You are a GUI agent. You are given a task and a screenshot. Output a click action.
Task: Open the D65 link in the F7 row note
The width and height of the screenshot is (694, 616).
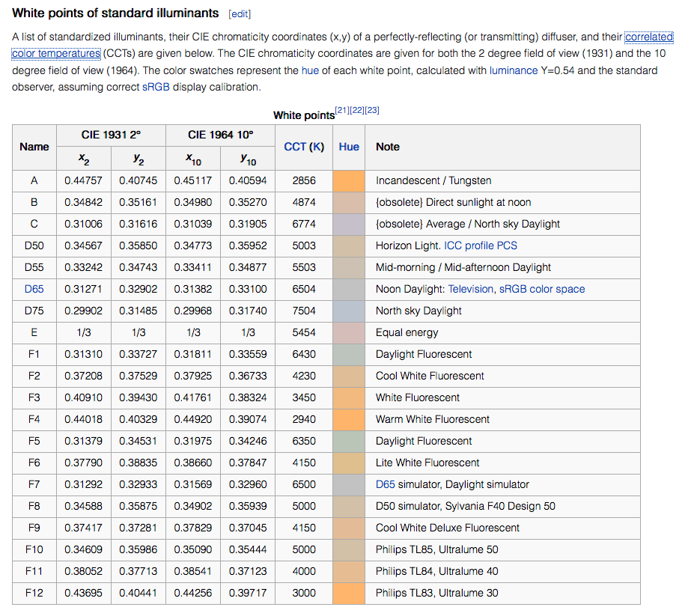(x=386, y=484)
